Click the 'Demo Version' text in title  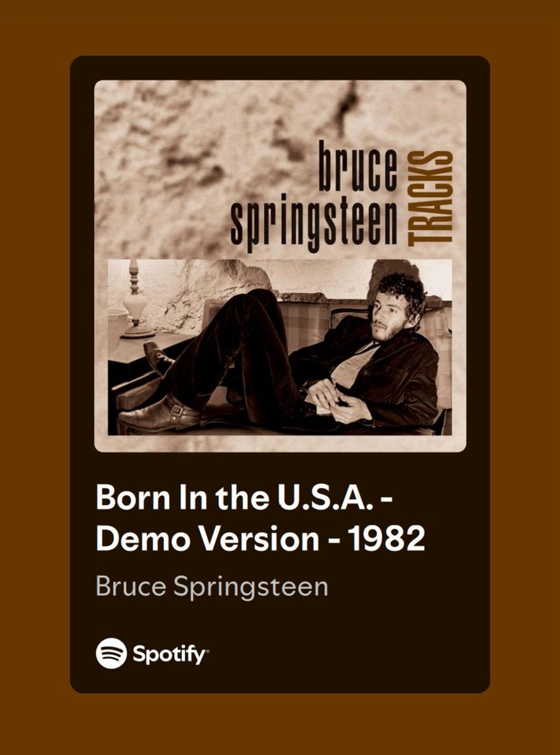click(208, 538)
